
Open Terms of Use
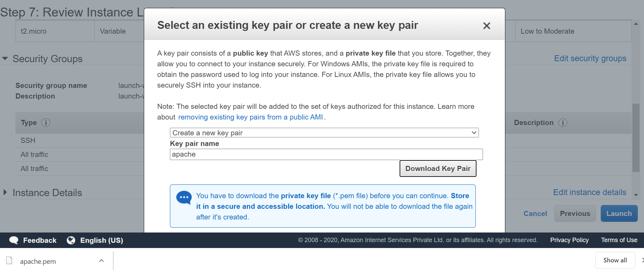pyautogui.click(x=619, y=240)
